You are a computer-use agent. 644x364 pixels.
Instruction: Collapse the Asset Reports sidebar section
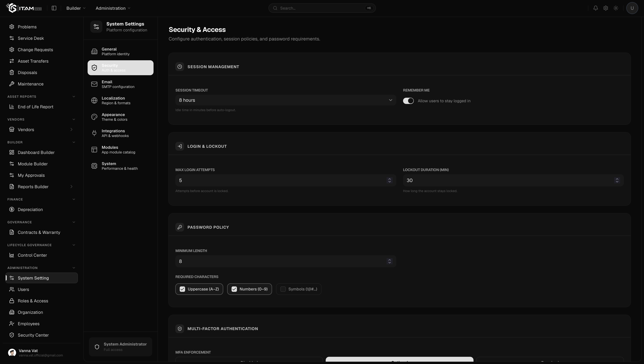click(74, 97)
